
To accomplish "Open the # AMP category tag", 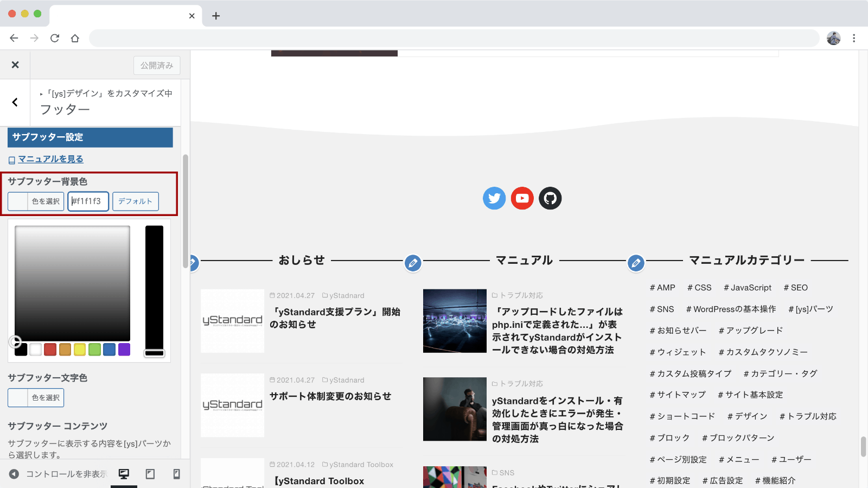I will (662, 288).
